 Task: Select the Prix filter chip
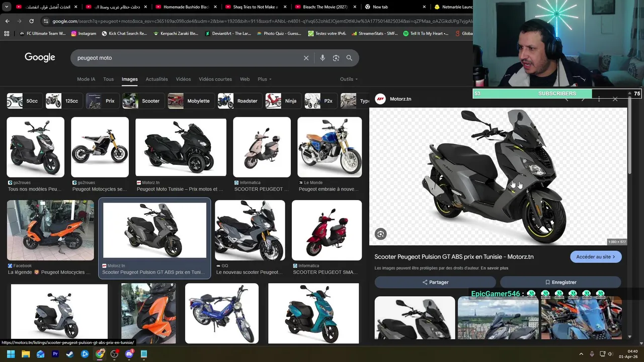102,101
